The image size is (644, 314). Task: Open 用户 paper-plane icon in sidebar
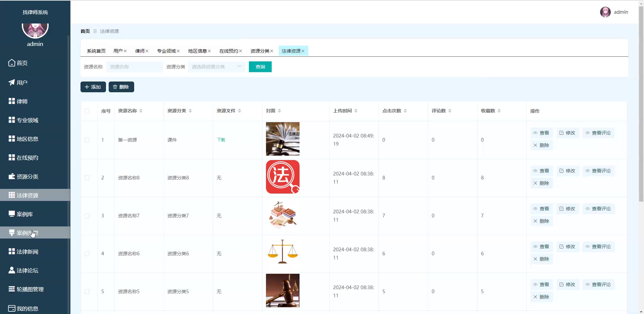[12, 82]
